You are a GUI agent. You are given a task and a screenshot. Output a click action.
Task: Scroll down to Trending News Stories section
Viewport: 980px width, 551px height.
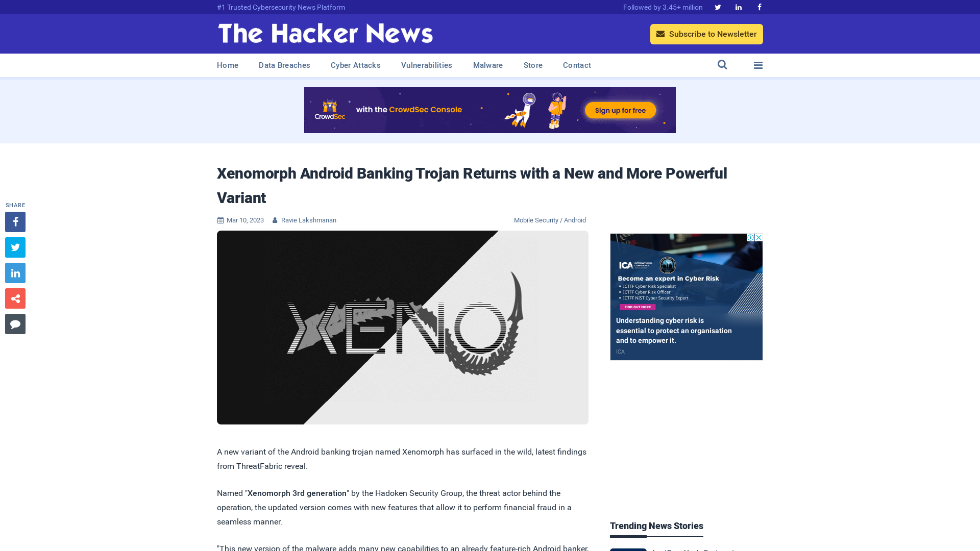click(x=656, y=525)
